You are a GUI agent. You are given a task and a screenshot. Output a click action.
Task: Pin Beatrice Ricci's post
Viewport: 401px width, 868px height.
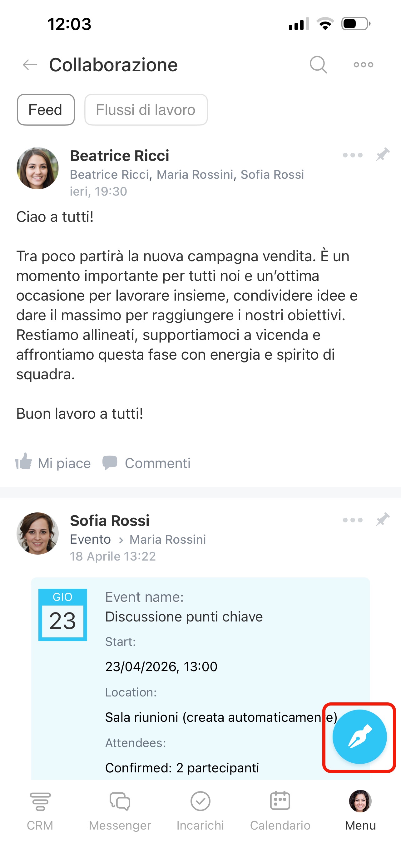pyautogui.click(x=383, y=155)
